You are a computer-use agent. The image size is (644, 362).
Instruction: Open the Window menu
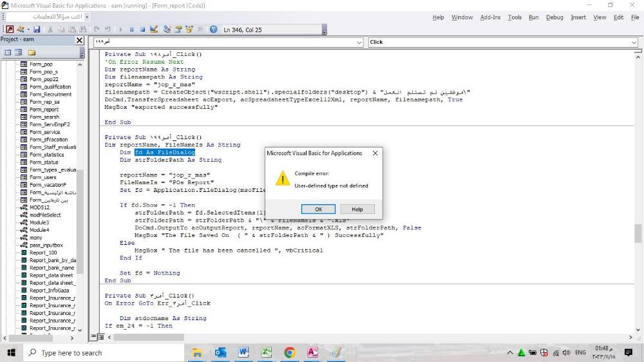click(462, 17)
